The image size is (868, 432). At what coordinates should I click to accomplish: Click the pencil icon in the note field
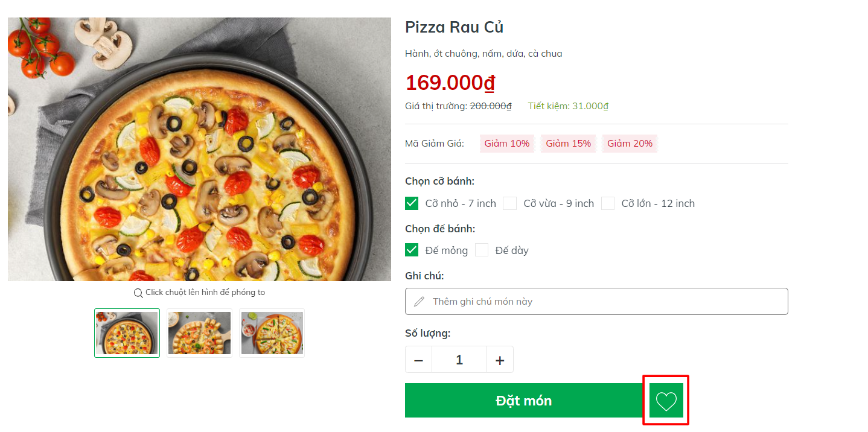pyautogui.click(x=420, y=301)
